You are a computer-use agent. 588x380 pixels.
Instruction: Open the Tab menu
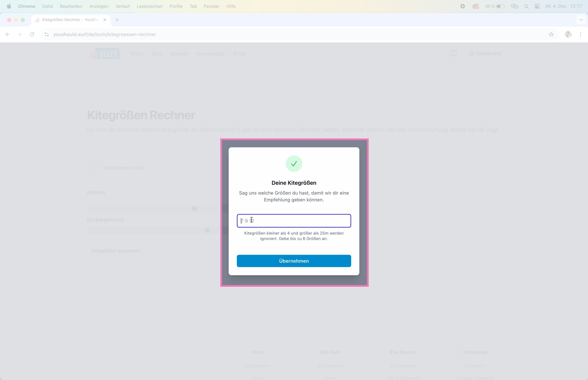tap(193, 6)
